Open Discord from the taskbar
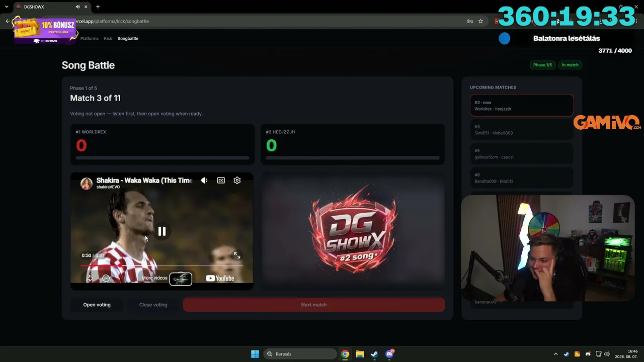 click(389, 354)
